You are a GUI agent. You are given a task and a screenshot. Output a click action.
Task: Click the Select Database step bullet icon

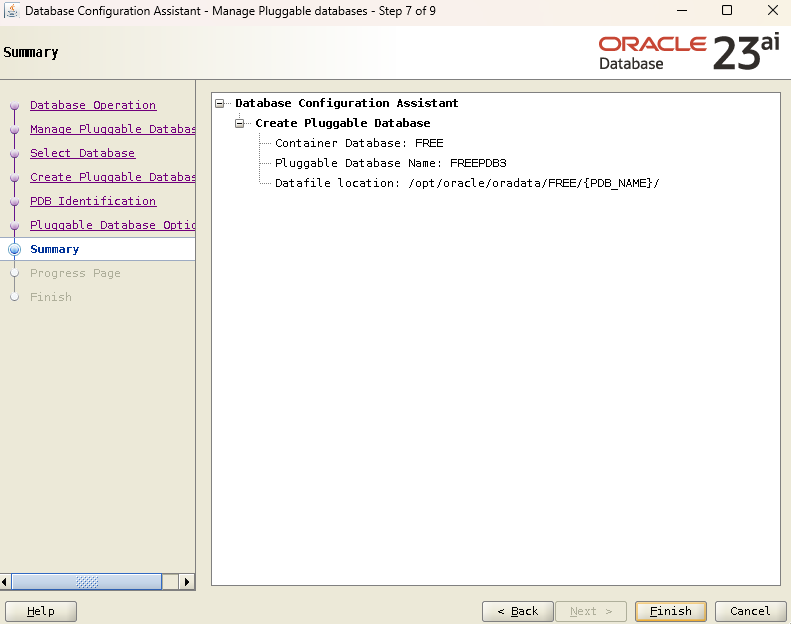(x=15, y=153)
